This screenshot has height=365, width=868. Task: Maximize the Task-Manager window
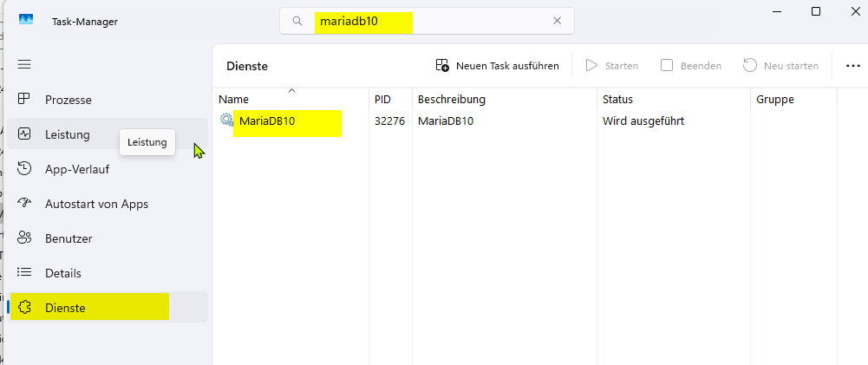[815, 11]
